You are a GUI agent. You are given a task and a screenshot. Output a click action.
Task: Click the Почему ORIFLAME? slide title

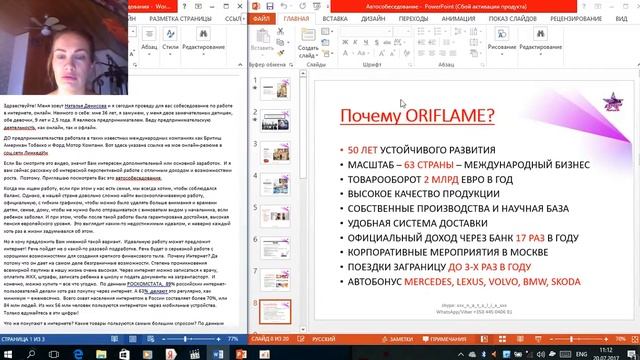point(417,116)
